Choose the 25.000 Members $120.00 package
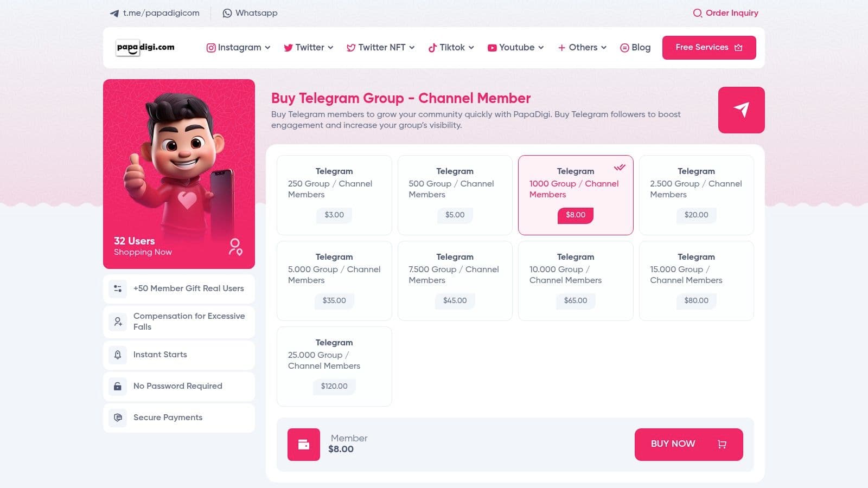868x488 pixels. pos(334,367)
